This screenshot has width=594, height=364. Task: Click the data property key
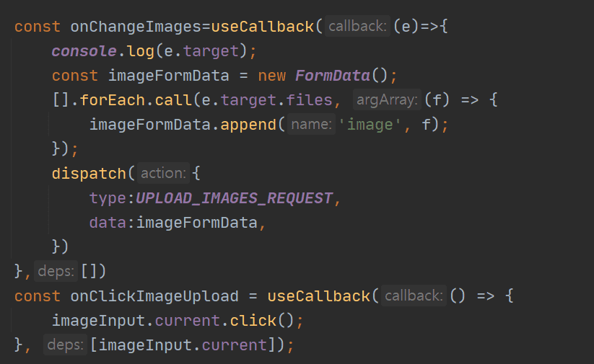[x=108, y=223]
